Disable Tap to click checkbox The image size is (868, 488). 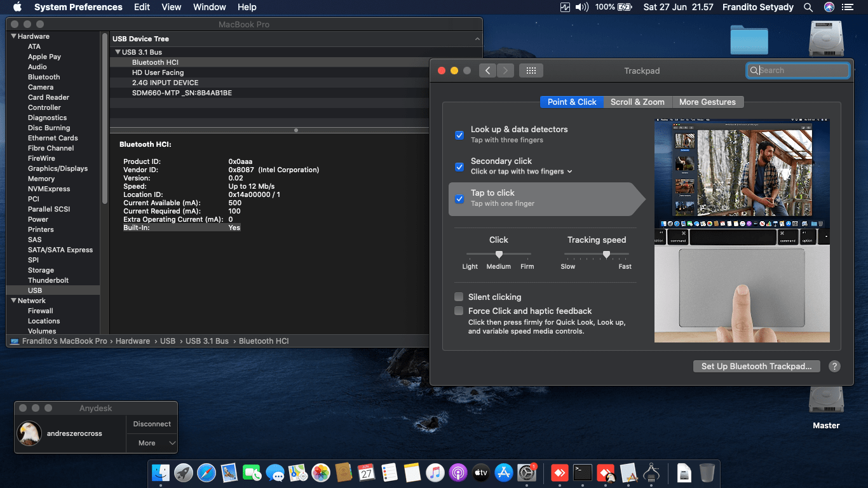[459, 198]
